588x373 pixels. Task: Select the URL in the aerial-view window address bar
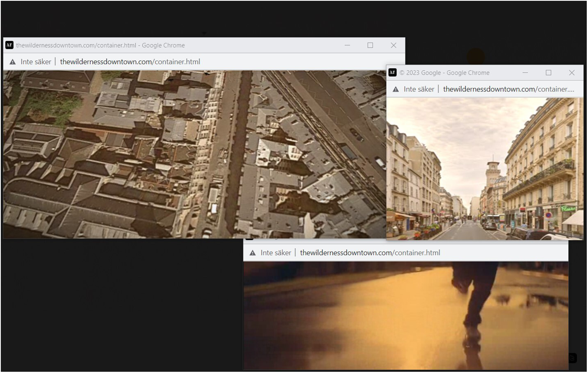tap(130, 62)
